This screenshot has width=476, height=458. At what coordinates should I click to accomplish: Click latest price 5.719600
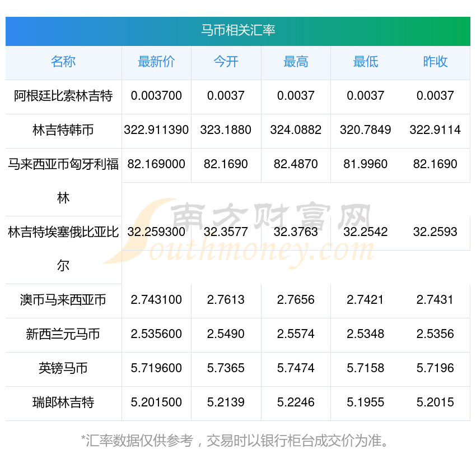156,368
